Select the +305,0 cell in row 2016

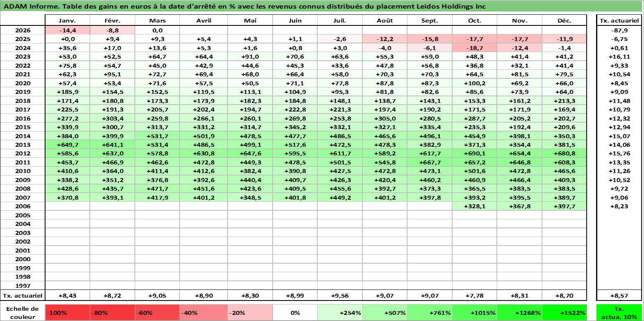point(385,118)
